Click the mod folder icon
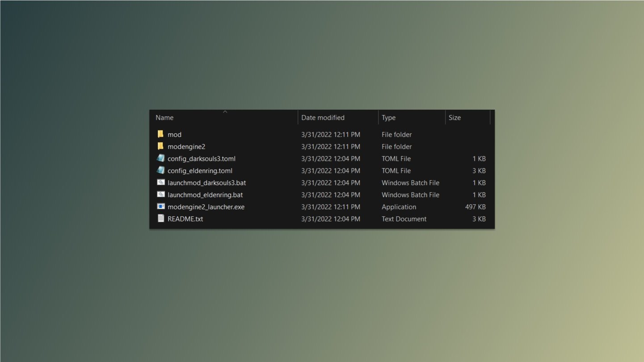This screenshot has height=362, width=644. coord(160,134)
